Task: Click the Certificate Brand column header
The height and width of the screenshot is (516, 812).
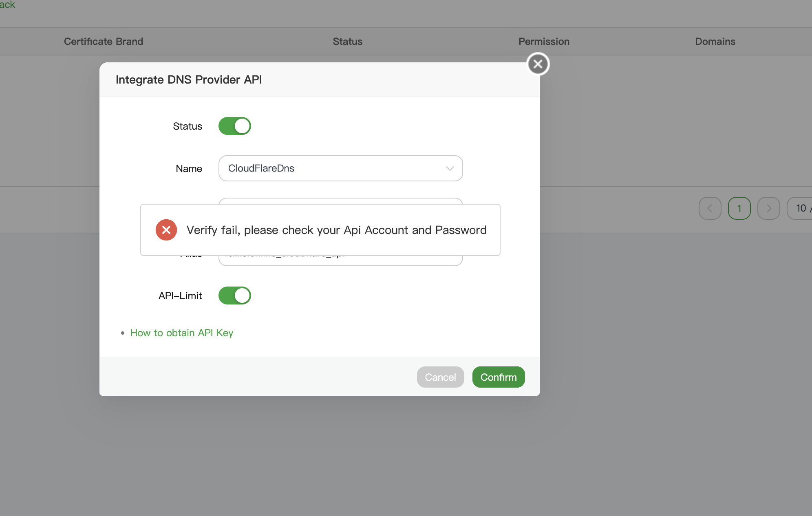Action: click(x=104, y=42)
